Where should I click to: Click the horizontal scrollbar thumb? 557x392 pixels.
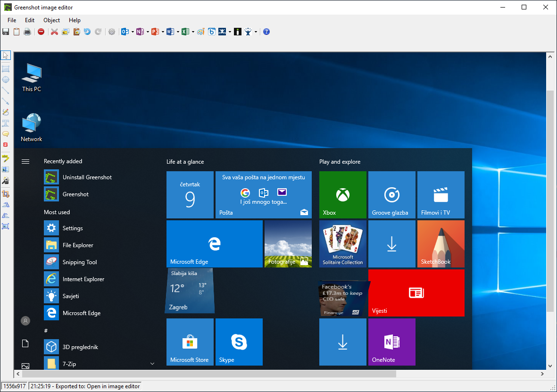point(209,374)
